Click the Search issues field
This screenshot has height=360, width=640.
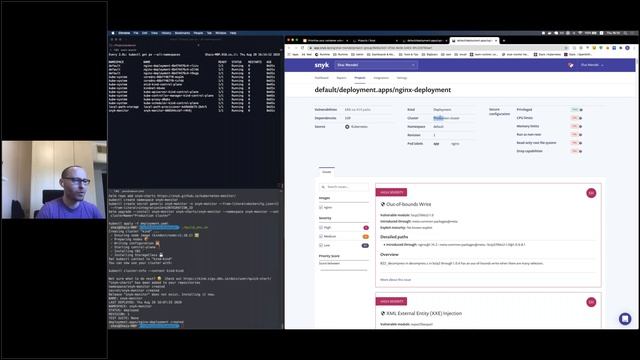pos(344,187)
